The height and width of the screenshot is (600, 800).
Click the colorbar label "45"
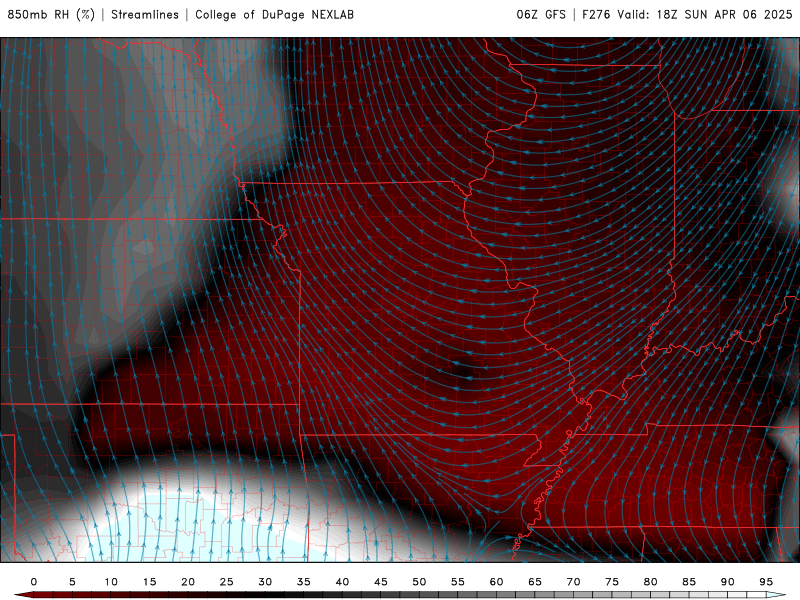381,582
